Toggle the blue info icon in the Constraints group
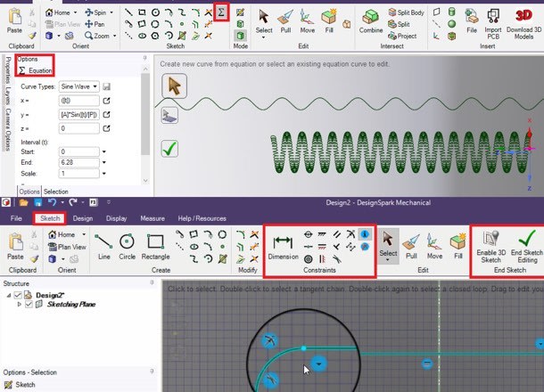This screenshot has height=392, width=544. [x=365, y=234]
